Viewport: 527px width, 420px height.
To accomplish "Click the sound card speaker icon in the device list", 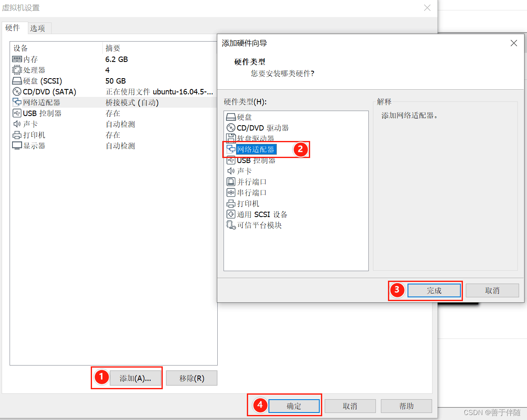I will tap(17, 124).
